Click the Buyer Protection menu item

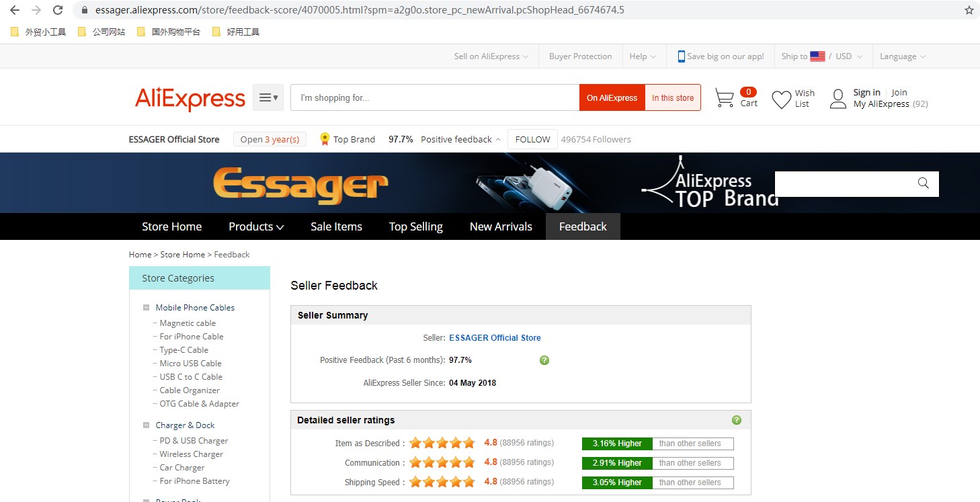click(x=580, y=56)
